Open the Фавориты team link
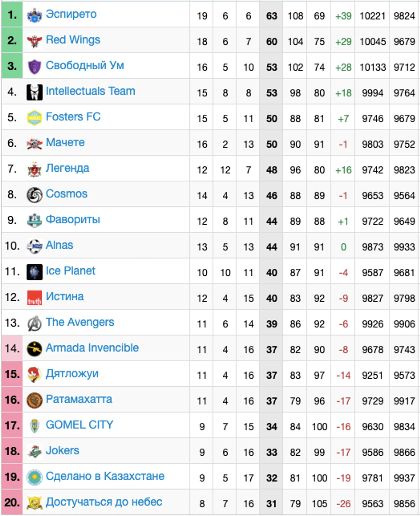The height and width of the screenshot is (516, 420). 73,219
